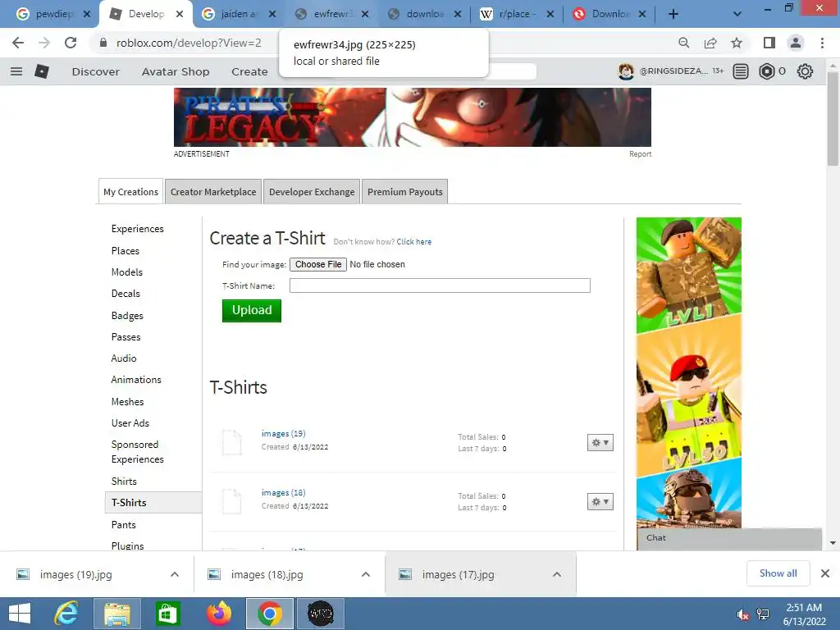The image size is (840, 630).
Task: Expand options for images (19).jpg download
Action: click(175, 574)
